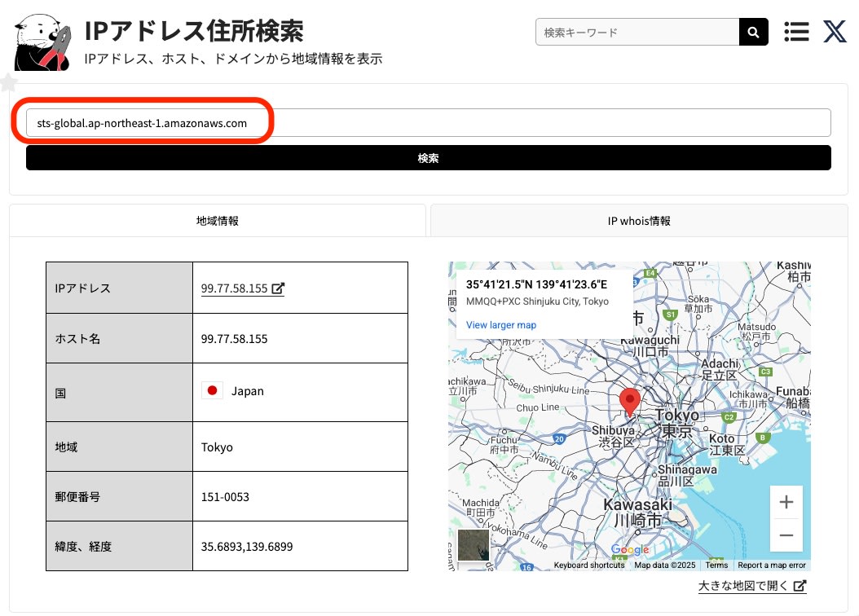Click the Kawasaki 川崎市 map label
Viewport: 859px width, 616px height.
pos(637,512)
